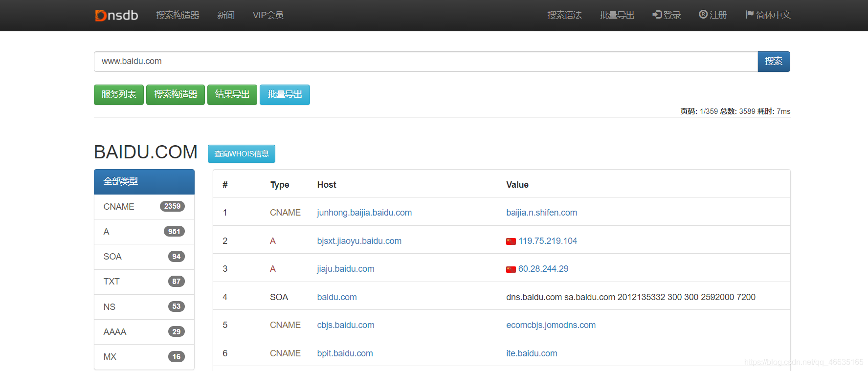This screenshot has height=371, width=868.
Task: Filter by TXT record type
Action: pos(144,282)
